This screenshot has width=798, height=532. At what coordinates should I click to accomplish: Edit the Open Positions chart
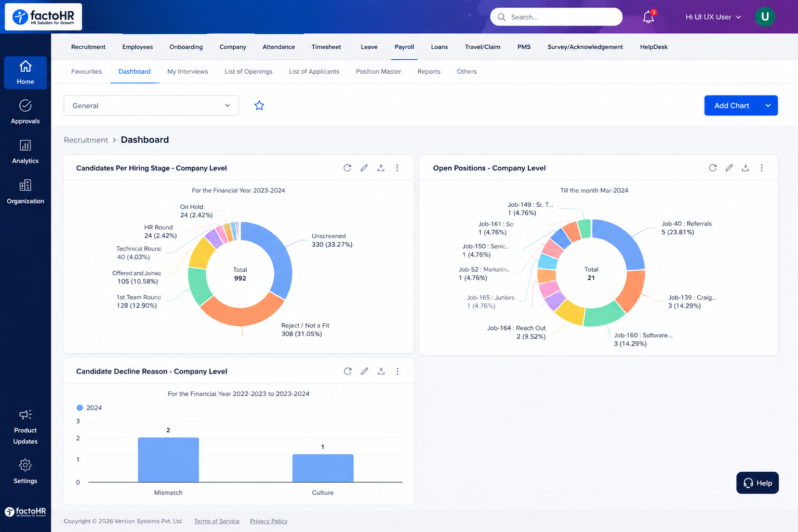(729, 168)
